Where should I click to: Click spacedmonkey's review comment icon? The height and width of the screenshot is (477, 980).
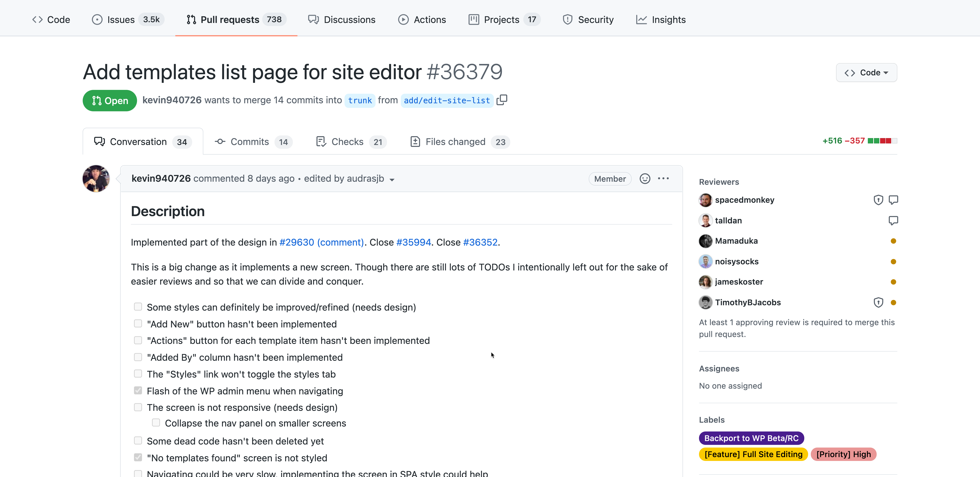click(x=893, y=200)
